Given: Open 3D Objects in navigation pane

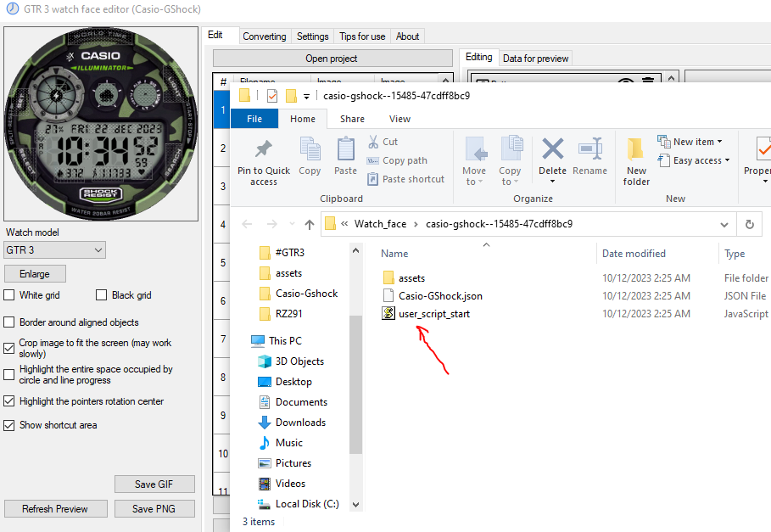Looking at the screenshot, I should 291,361.
